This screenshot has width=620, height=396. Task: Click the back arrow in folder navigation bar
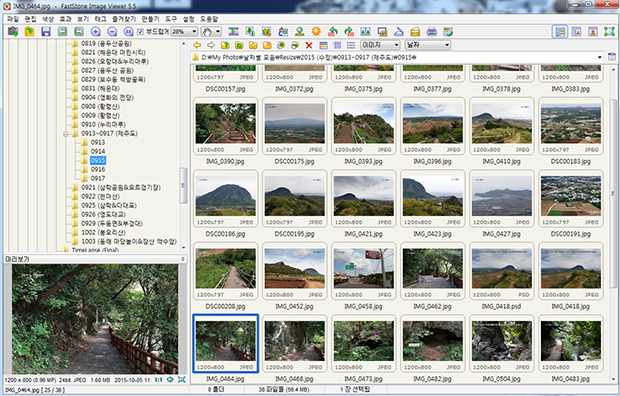(x=197, y=45)
